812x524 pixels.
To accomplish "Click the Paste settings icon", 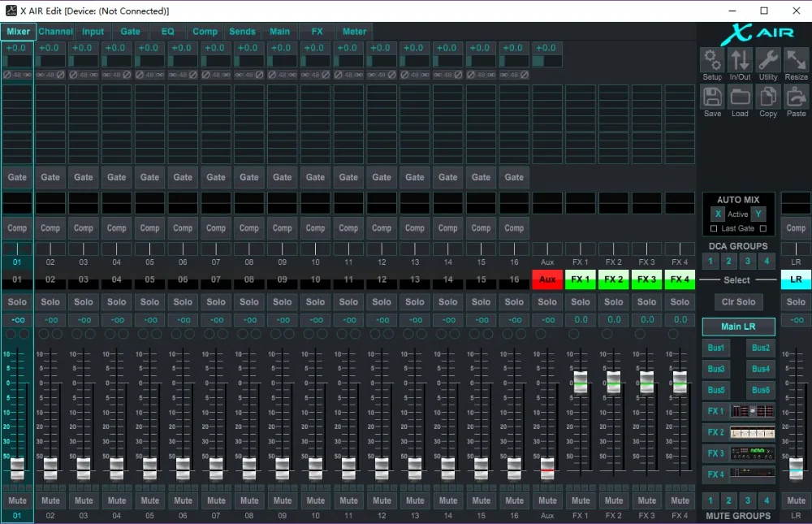I will coord(796,97).
